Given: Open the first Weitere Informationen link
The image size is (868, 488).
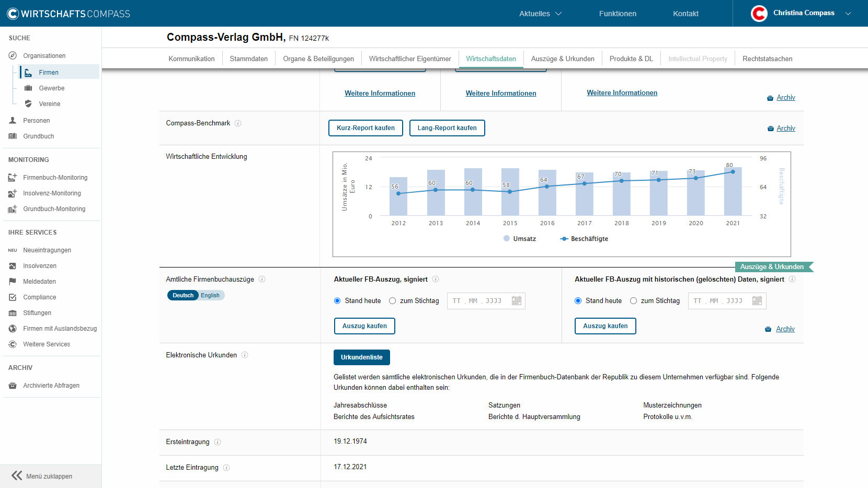Looking at the screenshot, I should pyautogui.click(x=380, y=93).
